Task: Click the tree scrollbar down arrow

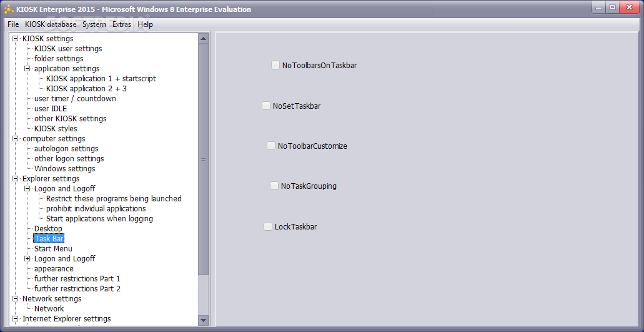Action: tap(203, 319)
